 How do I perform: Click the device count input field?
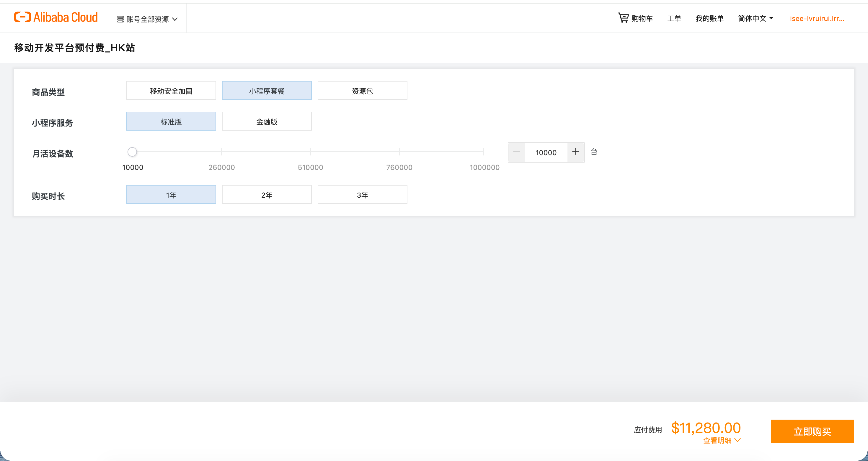546,152
